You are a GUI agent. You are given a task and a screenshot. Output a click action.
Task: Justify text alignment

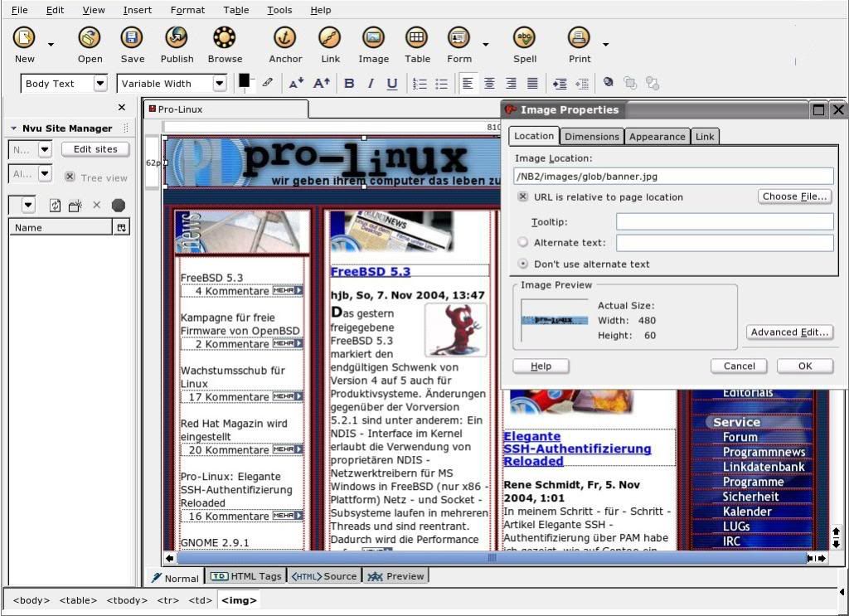pyautogui.click(x=533, y=84)
